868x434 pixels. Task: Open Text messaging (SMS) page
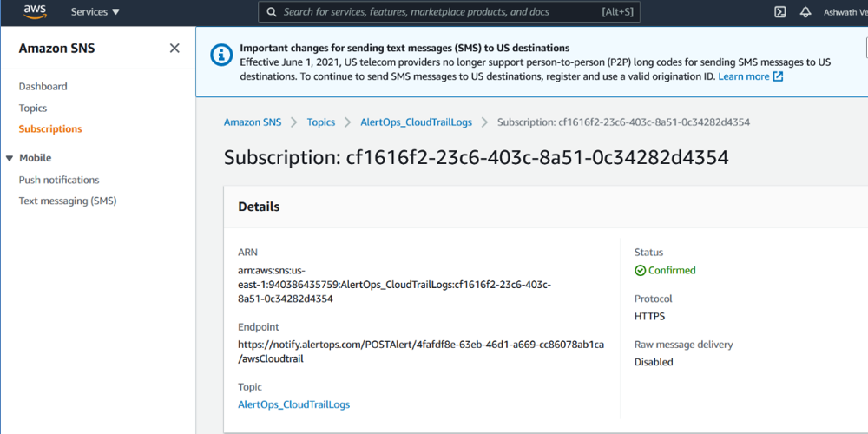click(68, 201)
